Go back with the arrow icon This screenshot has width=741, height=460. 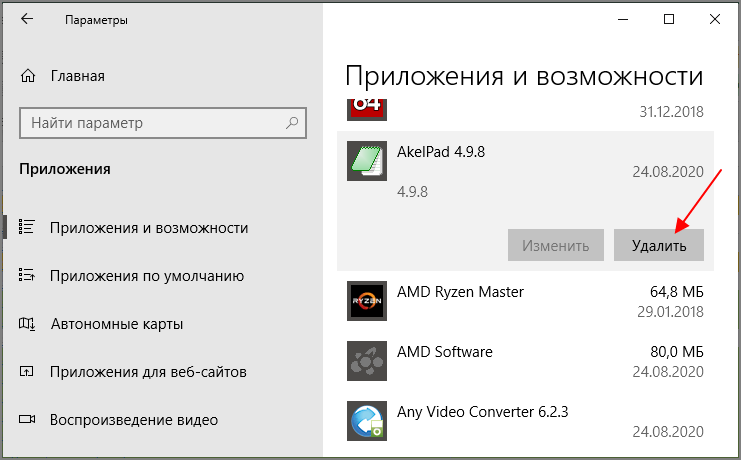pos(27,19)
